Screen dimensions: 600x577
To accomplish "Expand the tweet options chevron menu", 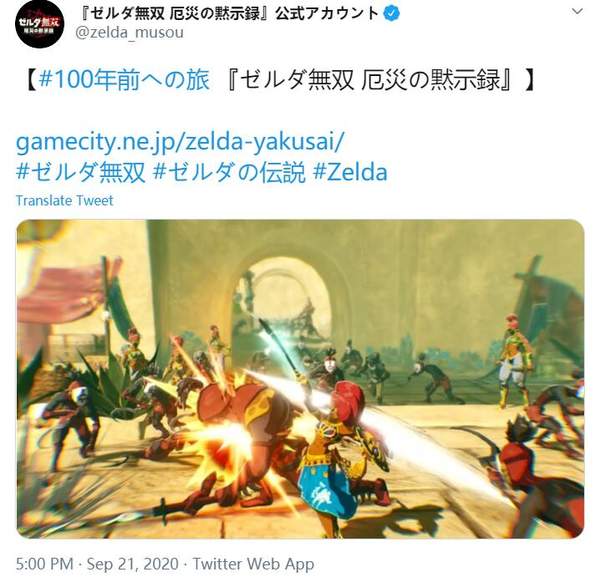I will pos(577,11).
